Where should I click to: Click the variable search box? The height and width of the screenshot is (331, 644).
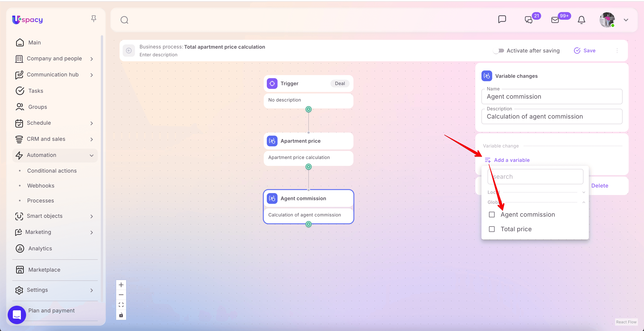coord(535,177)
